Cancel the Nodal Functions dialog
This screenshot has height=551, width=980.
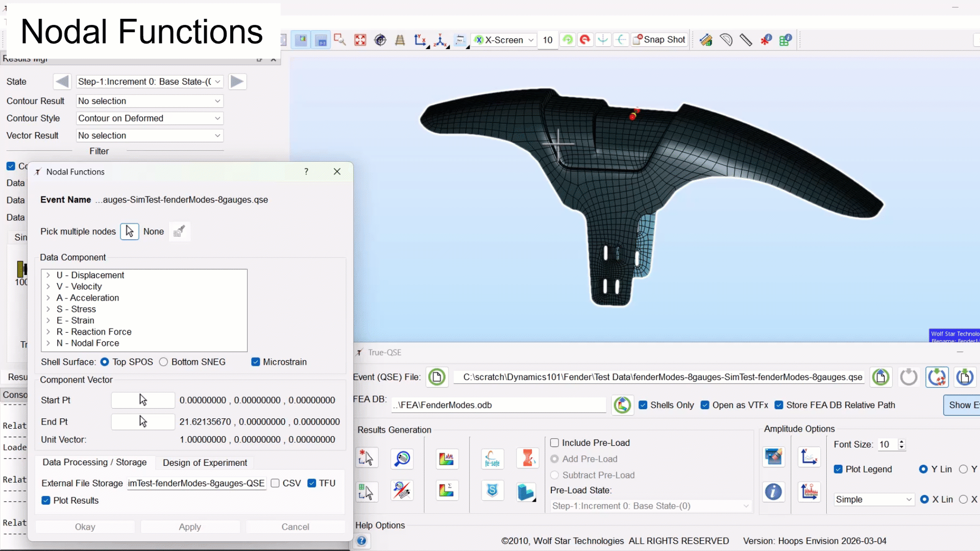296,527
